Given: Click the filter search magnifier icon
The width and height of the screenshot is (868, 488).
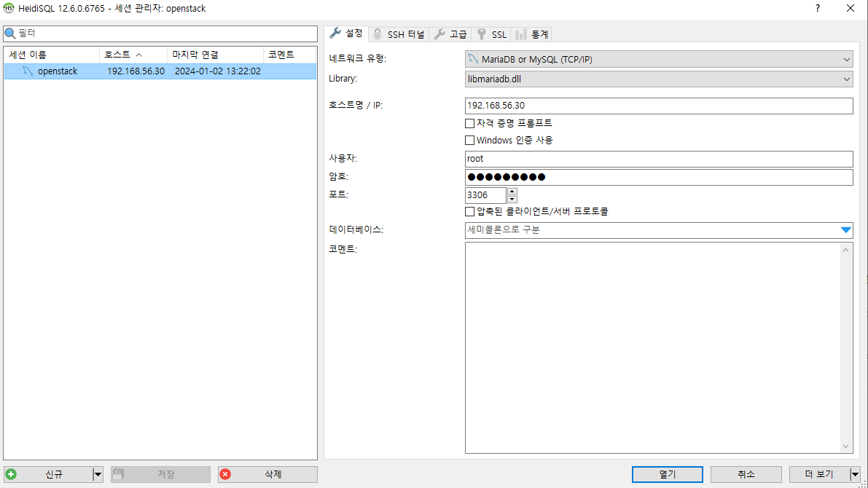Looking at the screenshot, I should [10, 34].
